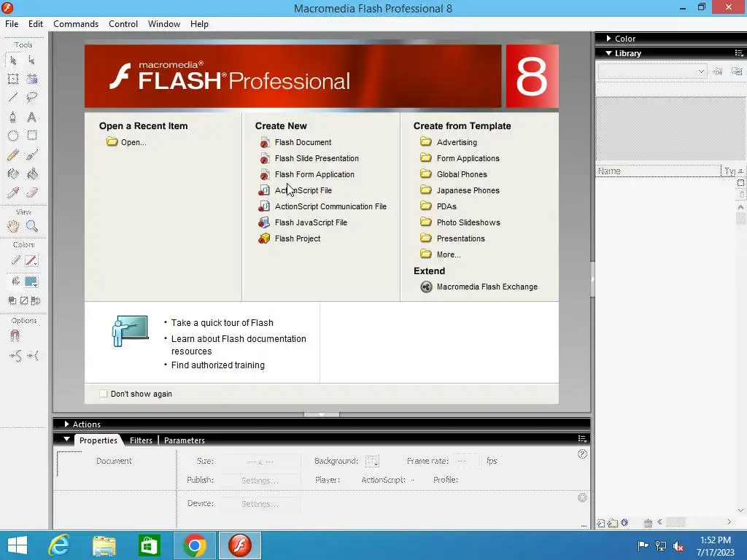747x560 pixels.
Task: Open the Stroke color swatch
Action: (x=31, y=260)
